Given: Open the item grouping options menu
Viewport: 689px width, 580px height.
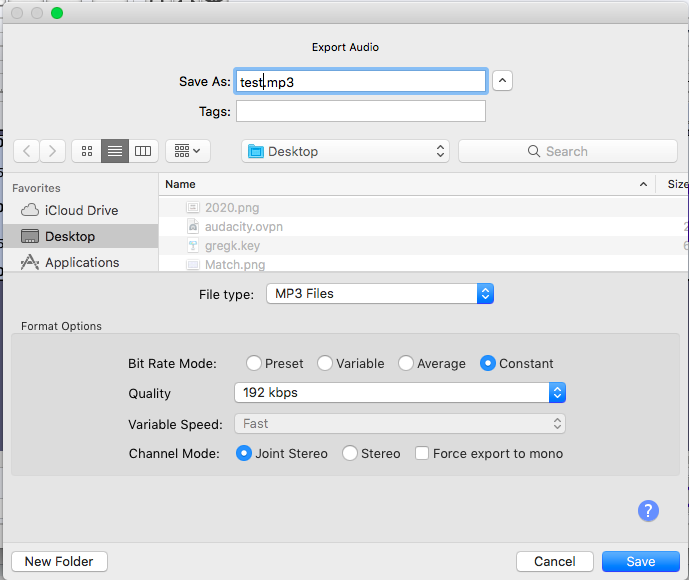Looking at the screenshot, I should [188, 151].
